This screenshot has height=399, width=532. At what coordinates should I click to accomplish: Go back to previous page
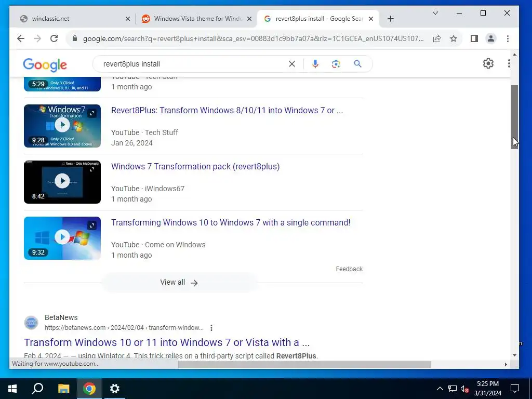(21, 38)
